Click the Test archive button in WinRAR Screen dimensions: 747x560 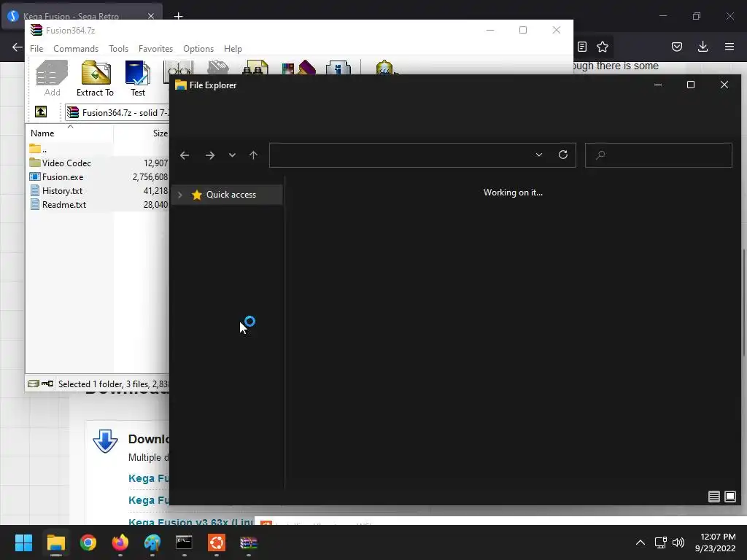tap(138, 79)
